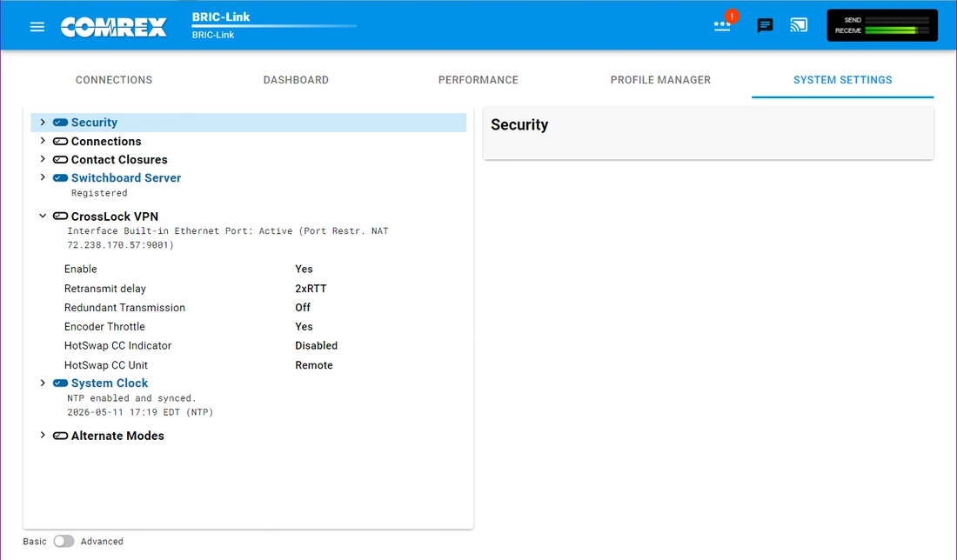Click the System Clock category icon

tap(60, 383)
